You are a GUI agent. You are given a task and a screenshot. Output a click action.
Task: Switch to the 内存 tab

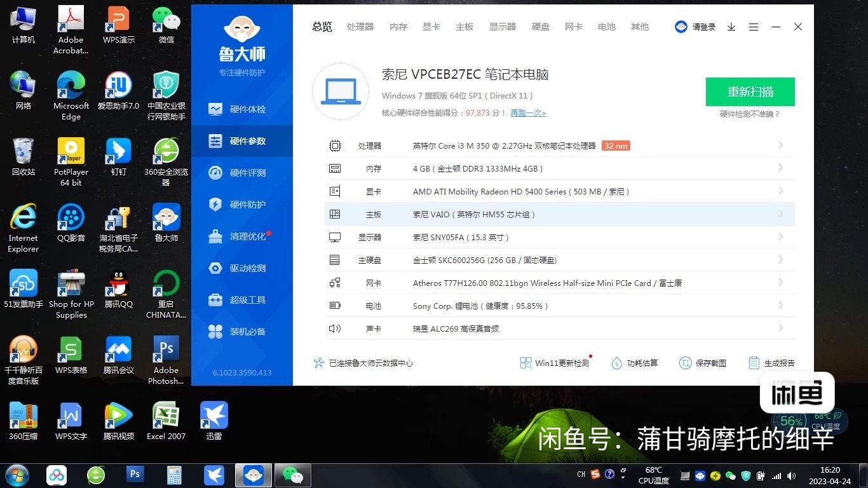tap(398, 27)
